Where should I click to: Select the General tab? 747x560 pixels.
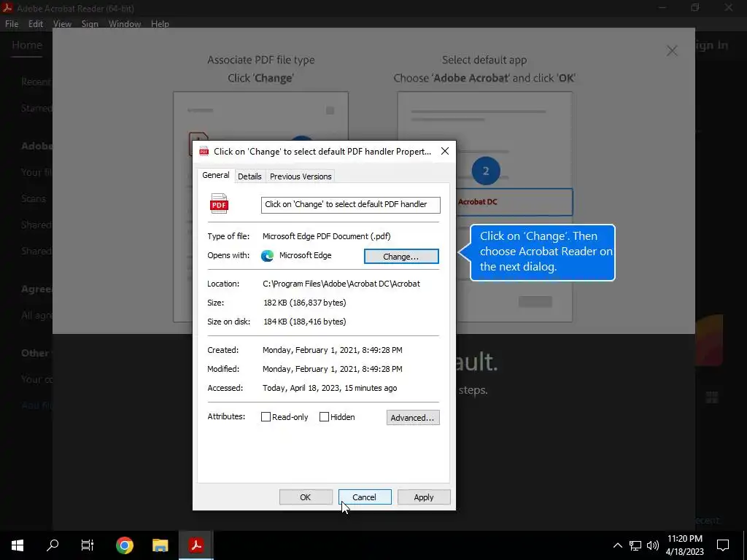216,175
